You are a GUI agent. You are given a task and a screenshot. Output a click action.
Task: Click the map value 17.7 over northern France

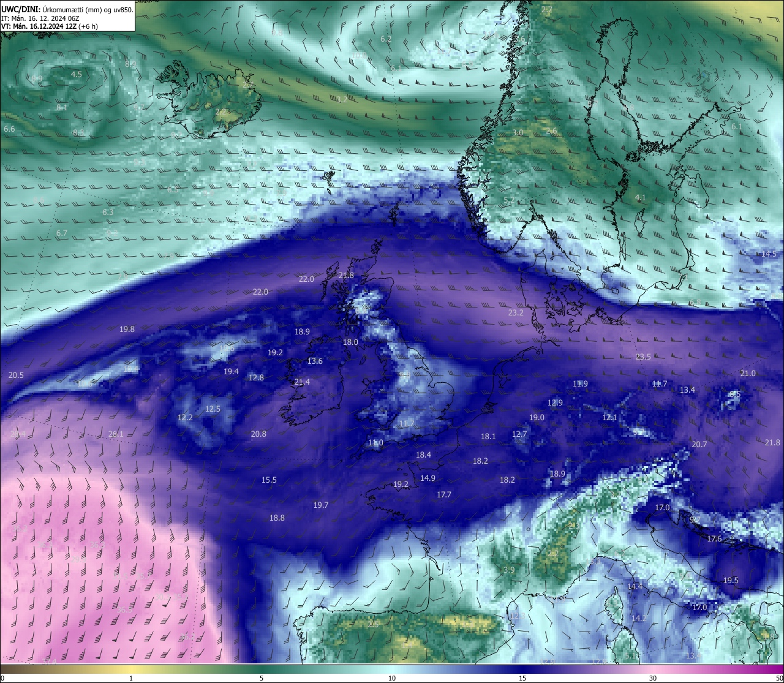[x=444, y=494]
